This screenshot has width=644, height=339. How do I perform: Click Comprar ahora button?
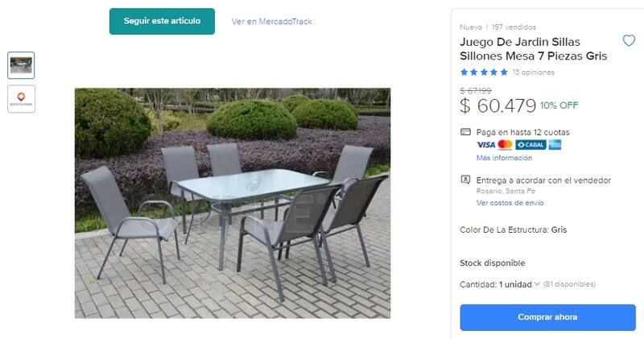click(x=547, y=317)
